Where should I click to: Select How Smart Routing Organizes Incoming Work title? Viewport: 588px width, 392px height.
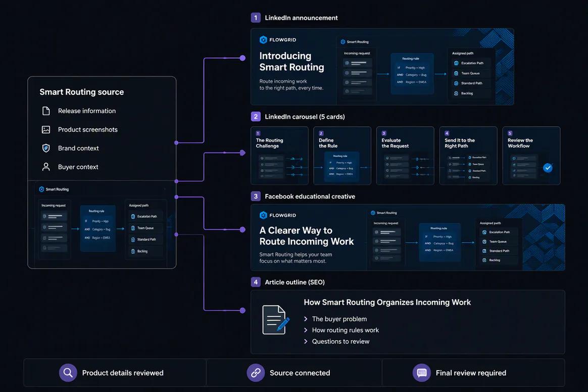point(387,303)
